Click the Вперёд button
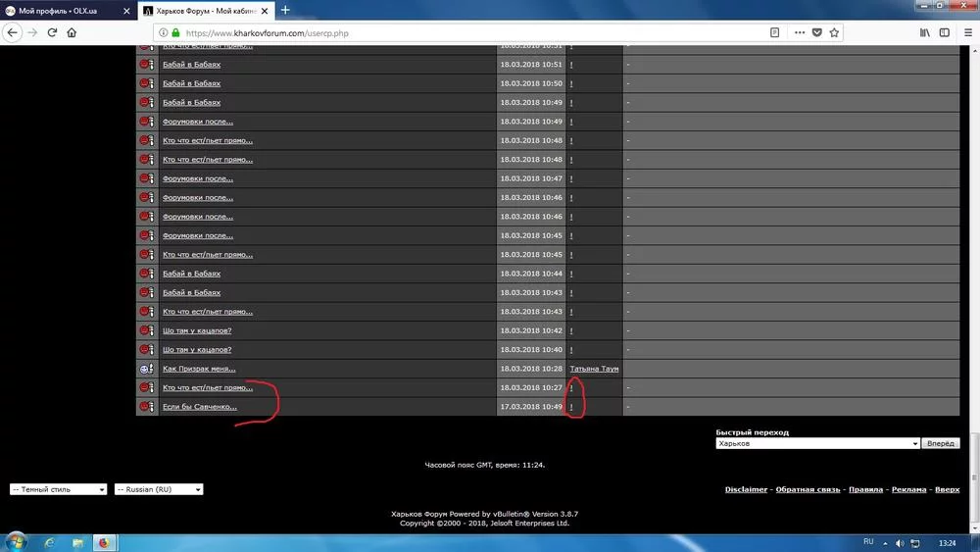Viewport: 980px width, 552px height. click(941, 443)
